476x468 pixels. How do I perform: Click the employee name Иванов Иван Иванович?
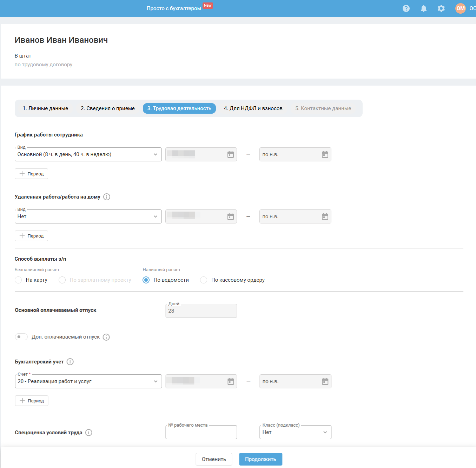pyautogui.click(x=61, y=40)
